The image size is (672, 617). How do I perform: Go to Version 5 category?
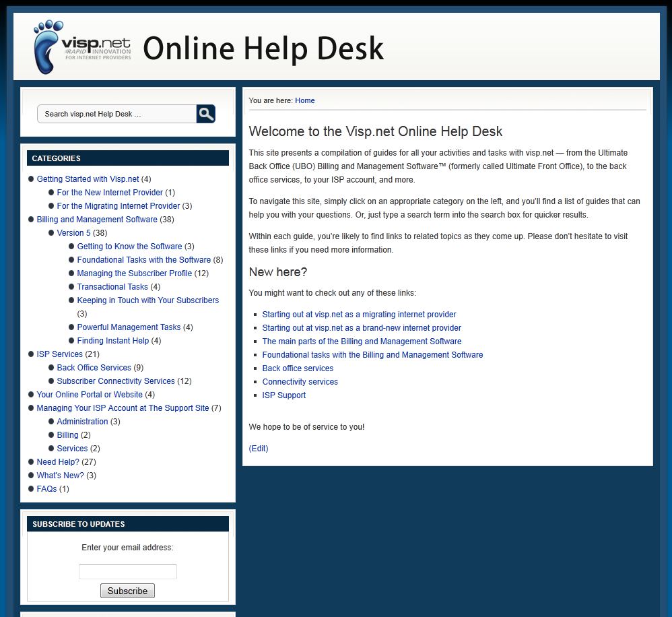pyautogui.click(x=73, y=233)
